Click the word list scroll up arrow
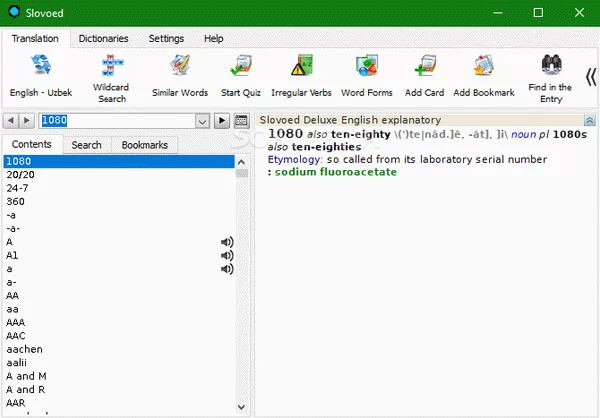 click(241, 162)
